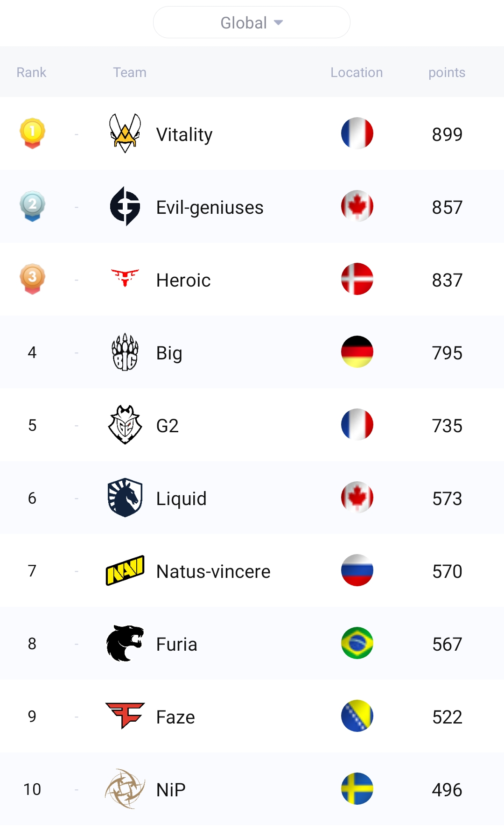Click the Location column header
Viewport: 504px width, 829px height.
(357, 72)
